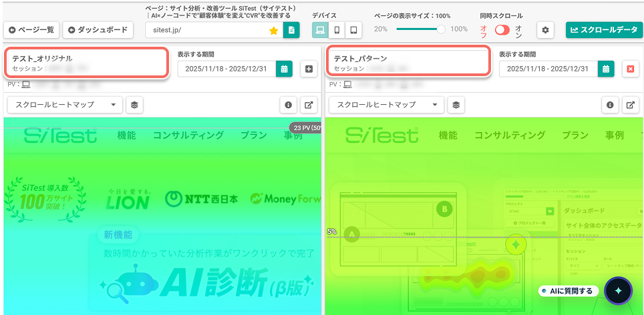Click the page display size slider handle
Viewport: 644px width, 315px height.
(441, 29)
